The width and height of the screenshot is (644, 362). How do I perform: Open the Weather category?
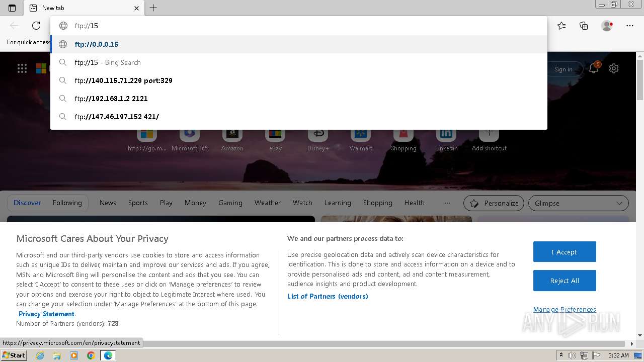268,203
